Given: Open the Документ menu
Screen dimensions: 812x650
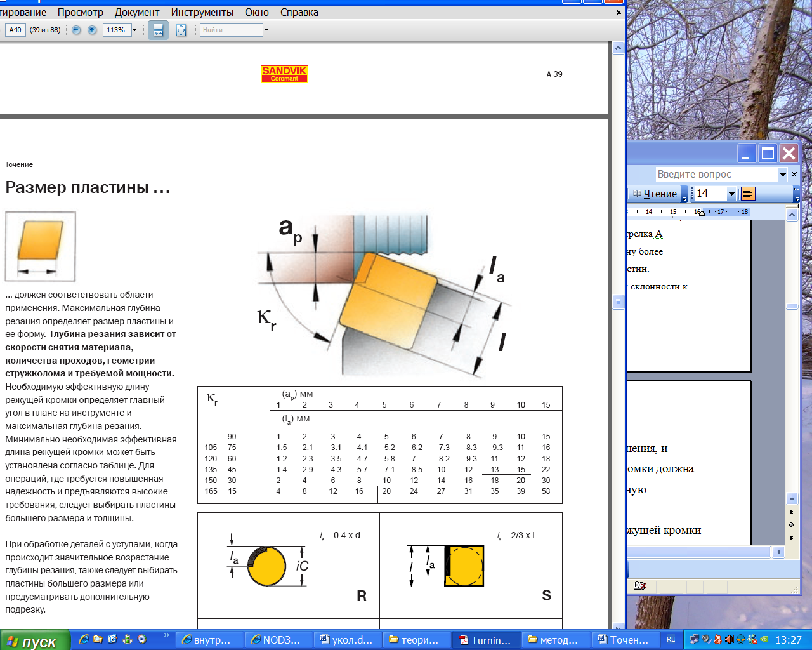Looking at the screenshot, I should click(137, 12).
